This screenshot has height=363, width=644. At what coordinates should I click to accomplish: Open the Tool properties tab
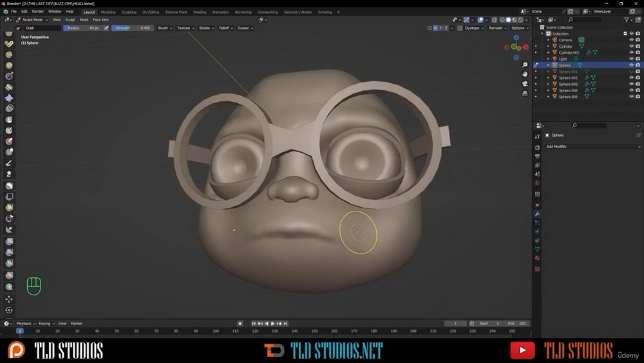pos(537,137)
